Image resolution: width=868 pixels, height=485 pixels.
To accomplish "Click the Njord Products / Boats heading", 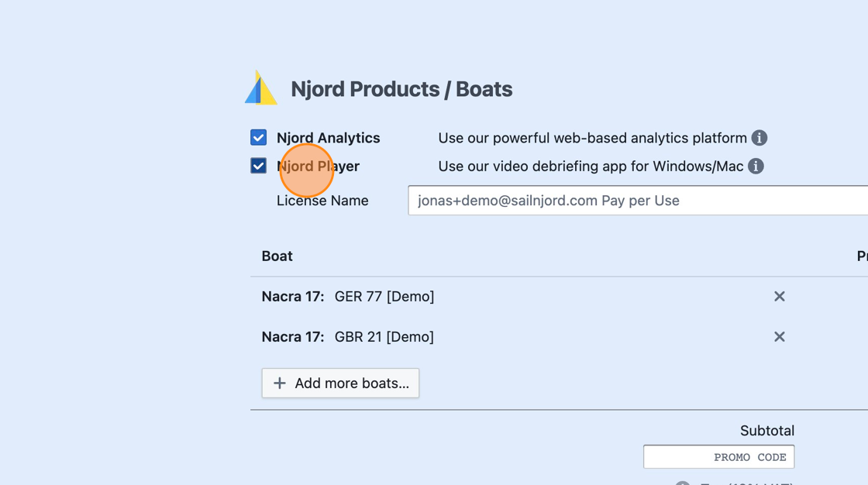I will pyautogui.click(x=402, y=89).
